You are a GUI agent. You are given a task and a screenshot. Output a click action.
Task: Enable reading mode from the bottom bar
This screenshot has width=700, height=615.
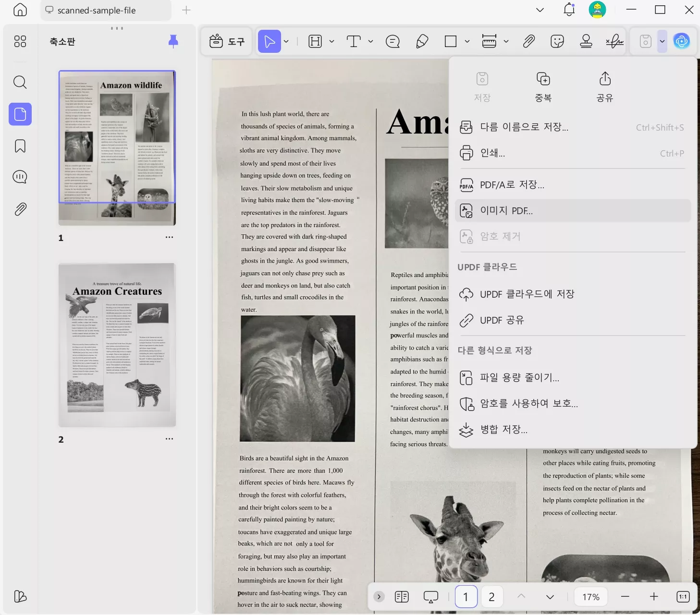(430, 596)
